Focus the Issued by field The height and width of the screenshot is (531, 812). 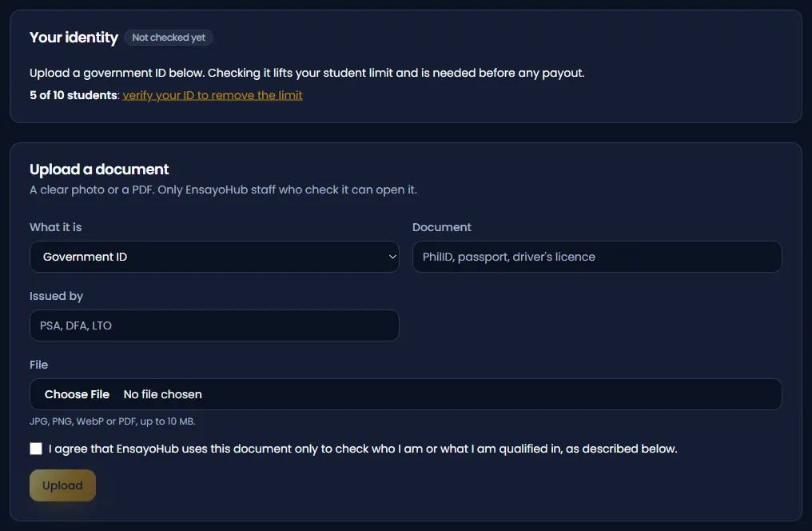[214, 325]
